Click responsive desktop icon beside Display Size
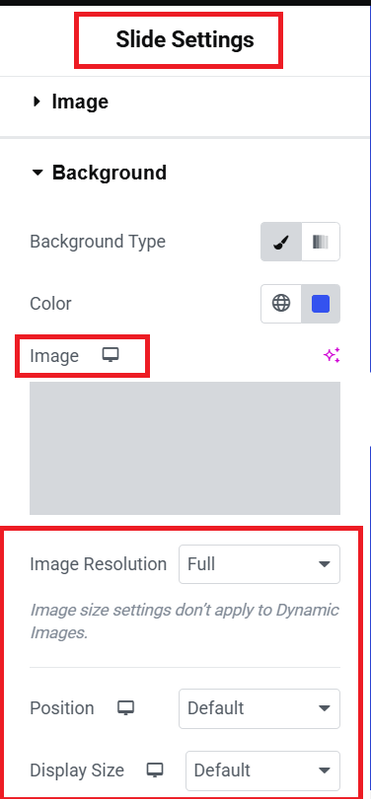371x799 pixels. click(155, 770)
